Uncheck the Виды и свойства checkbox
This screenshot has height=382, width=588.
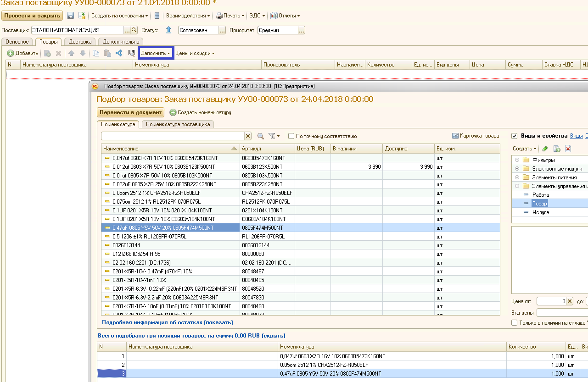[514, 136]
